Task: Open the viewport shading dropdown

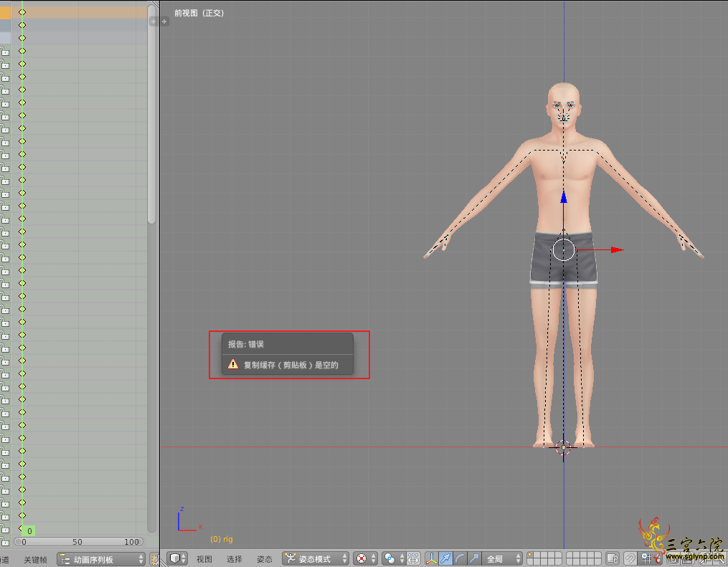Action: 365,558
